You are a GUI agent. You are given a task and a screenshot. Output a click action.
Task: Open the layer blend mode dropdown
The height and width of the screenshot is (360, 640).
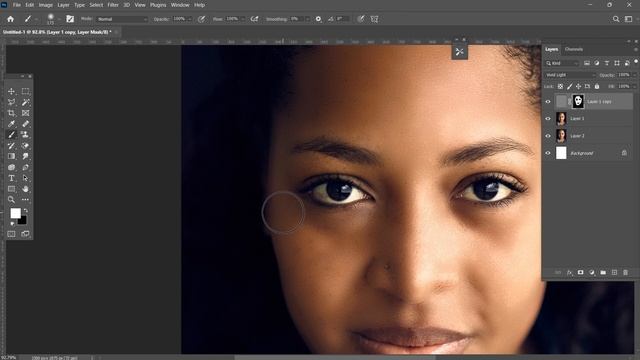(570, 75)
